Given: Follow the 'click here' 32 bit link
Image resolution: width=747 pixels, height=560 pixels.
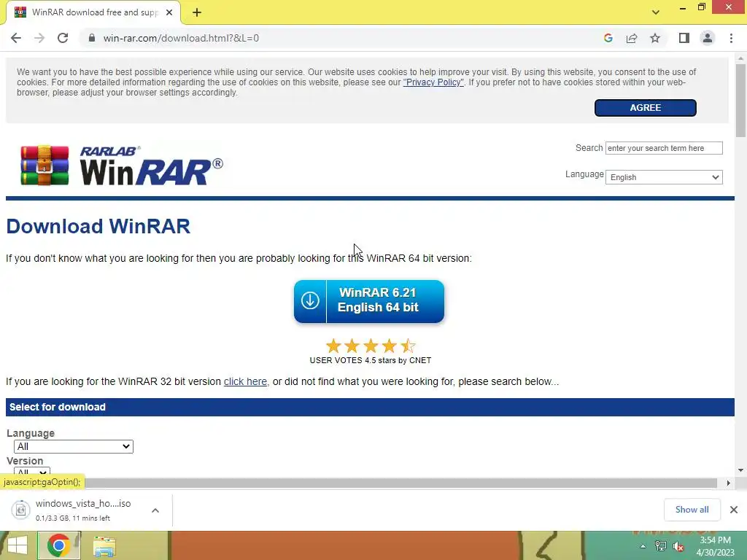Looking at the screenshot, I should (x=245, y=381).
